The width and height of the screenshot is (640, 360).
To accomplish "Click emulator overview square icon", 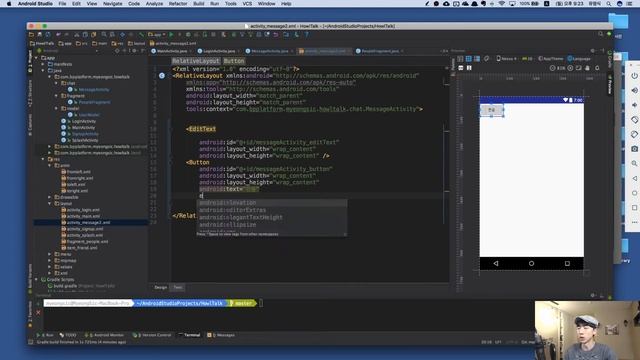I will pyautogui.click(x=634, y=208).
